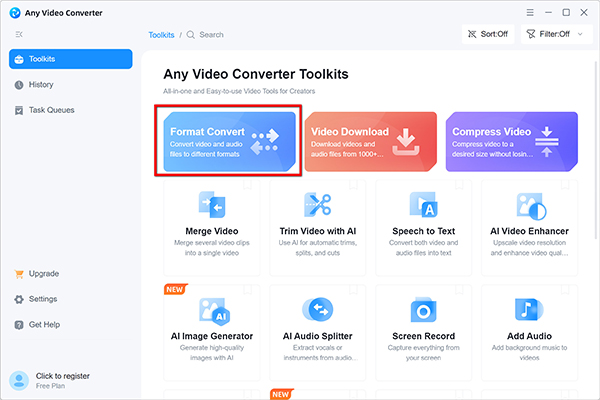Click the Speech to Text icon
This screenshot has height=400, width=600.
[x=423, y=205]
